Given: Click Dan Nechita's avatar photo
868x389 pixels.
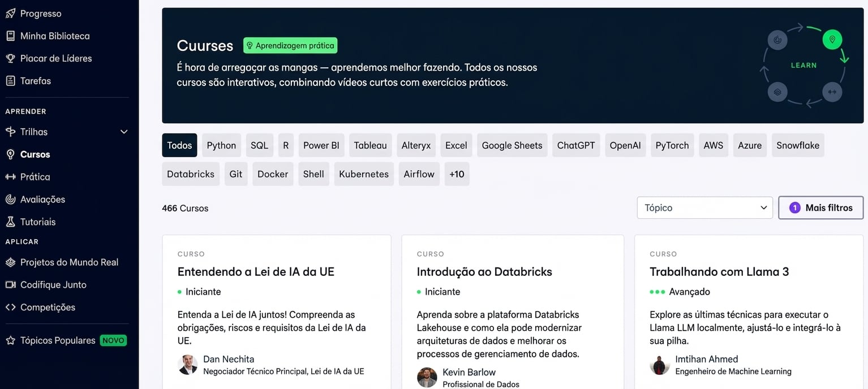Looking at the screenshot, I should pyautogui.click(x=187, y=365).
